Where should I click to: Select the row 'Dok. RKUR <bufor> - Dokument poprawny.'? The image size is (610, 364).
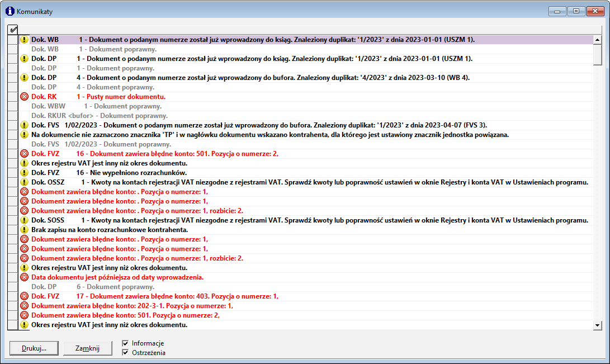pyautogui.click(x=306, y=116)
